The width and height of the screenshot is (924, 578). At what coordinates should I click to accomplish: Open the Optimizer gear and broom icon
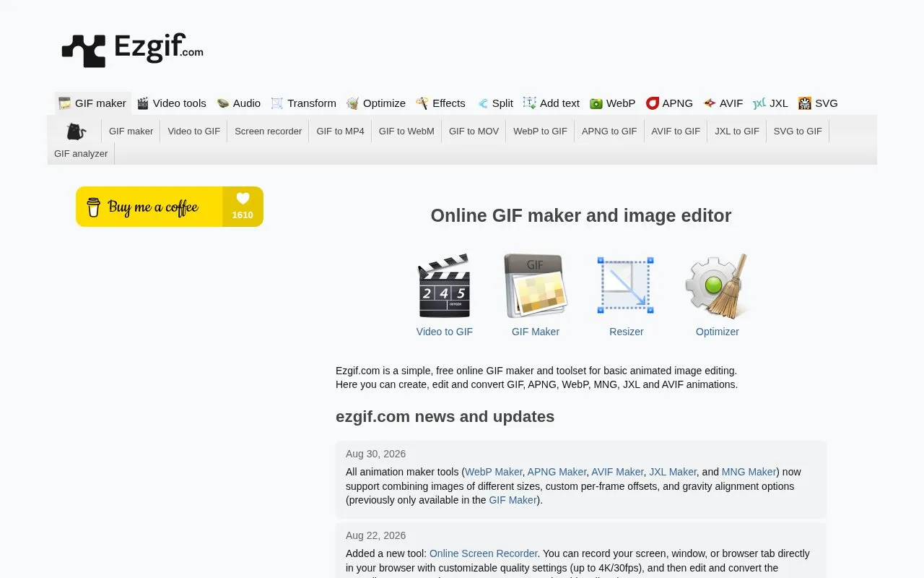(717, 286)
